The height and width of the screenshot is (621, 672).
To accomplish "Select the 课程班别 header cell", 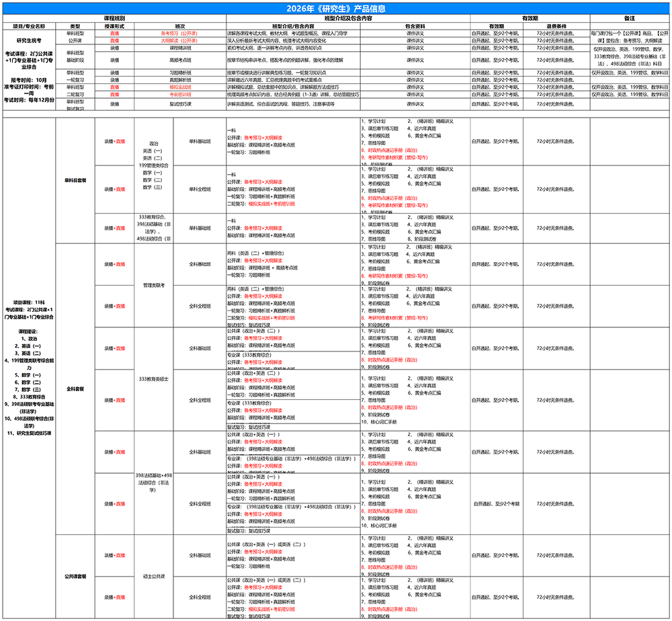I will coord(114,19).
